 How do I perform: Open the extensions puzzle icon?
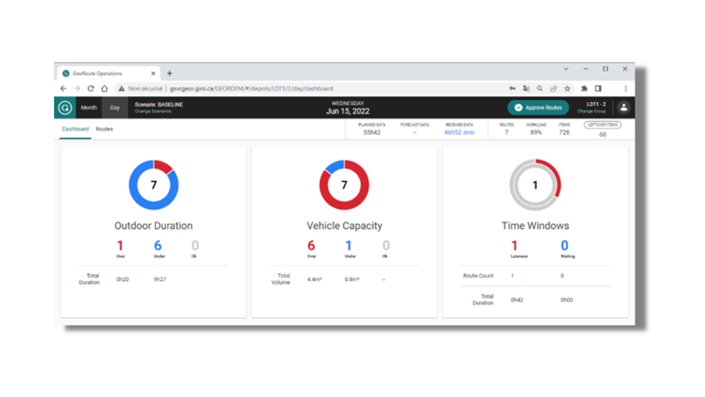[x=584, y=89]
